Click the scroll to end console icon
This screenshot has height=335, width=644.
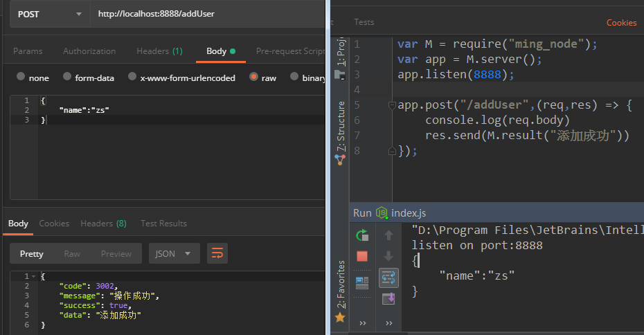pos(388,298)
